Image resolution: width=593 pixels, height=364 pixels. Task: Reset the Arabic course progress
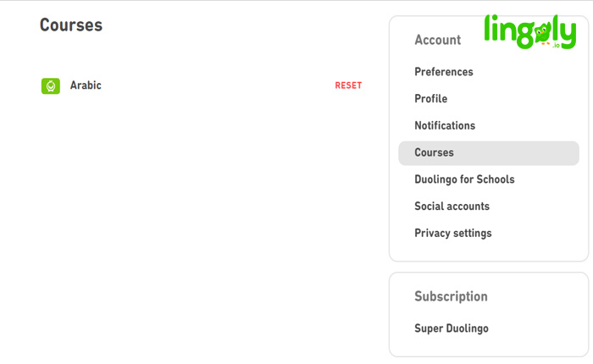pos(348,85)
